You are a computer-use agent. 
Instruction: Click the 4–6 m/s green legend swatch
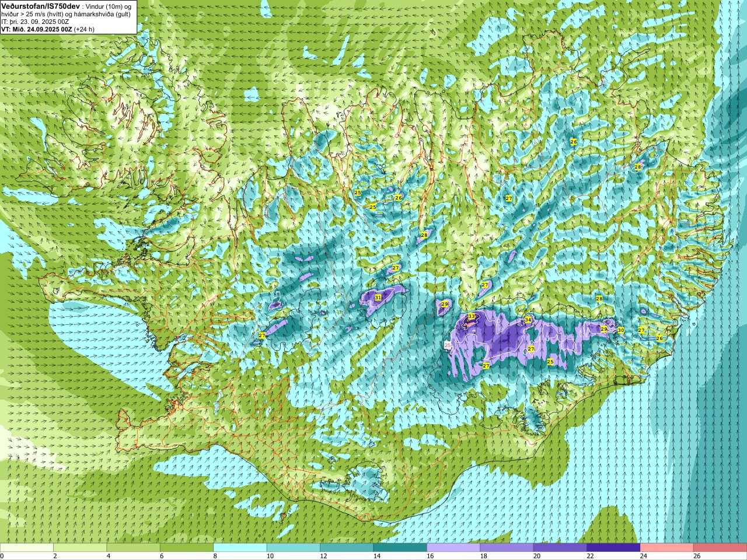click(x=134, y=548)
